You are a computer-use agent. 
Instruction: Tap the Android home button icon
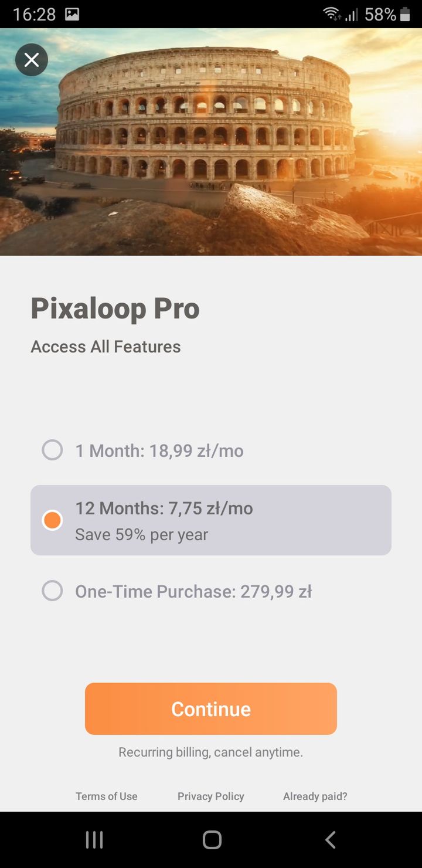(x=212, y=840)
